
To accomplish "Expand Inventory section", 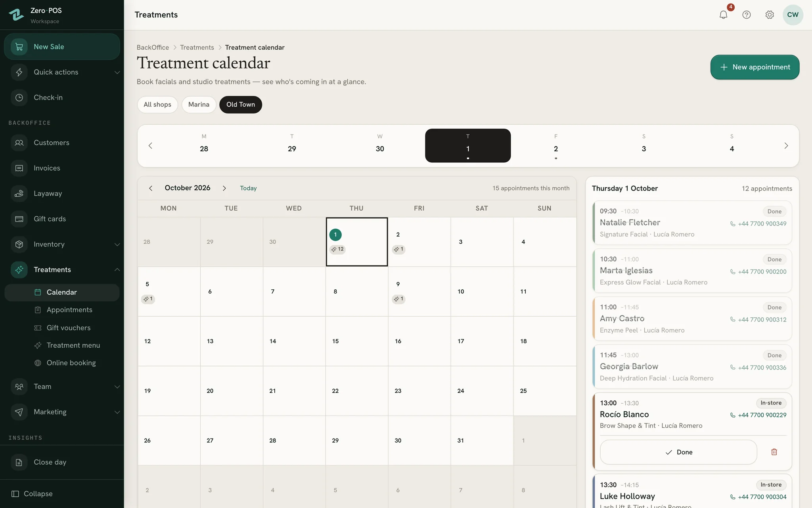I will (x=62, y=244).
